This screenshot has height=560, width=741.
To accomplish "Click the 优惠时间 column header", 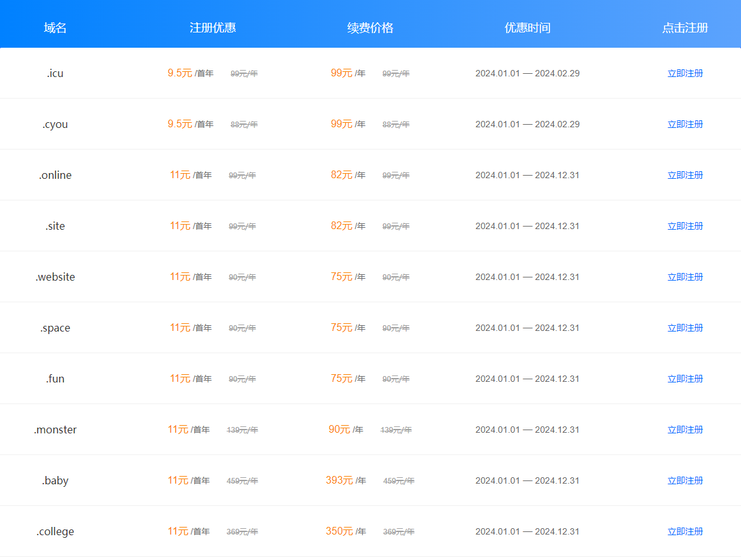I will [527, 28].
